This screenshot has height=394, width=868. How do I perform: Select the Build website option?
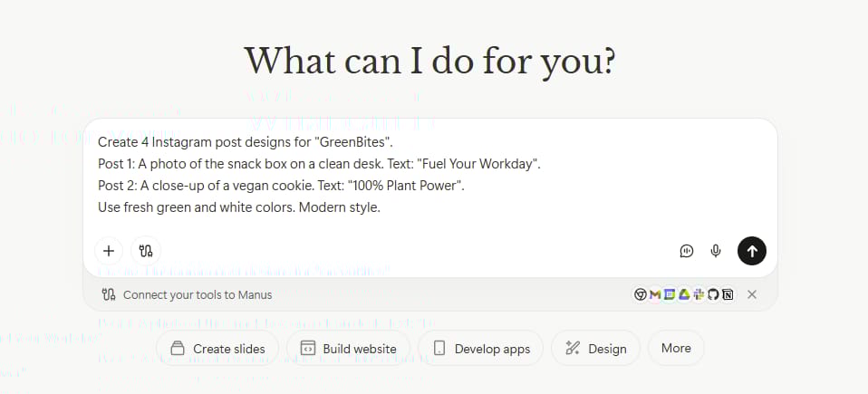[348, 349]
